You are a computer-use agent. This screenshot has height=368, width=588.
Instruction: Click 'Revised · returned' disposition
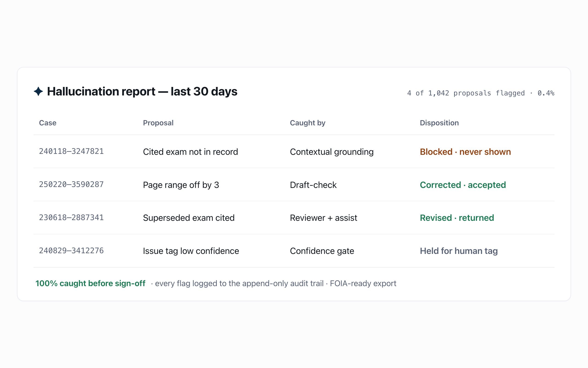tap(457, 218)
